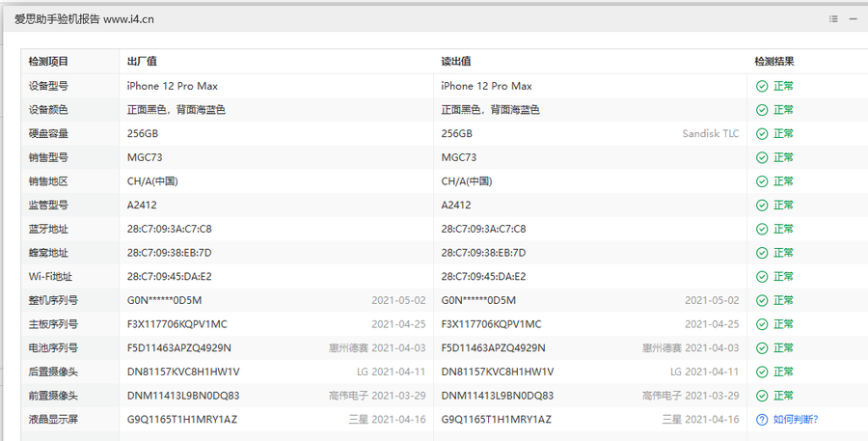Image resolution: width=868 pixels, height=441 pixels.
Task: Select the 后置摄像头 row label
Action: 53,372
